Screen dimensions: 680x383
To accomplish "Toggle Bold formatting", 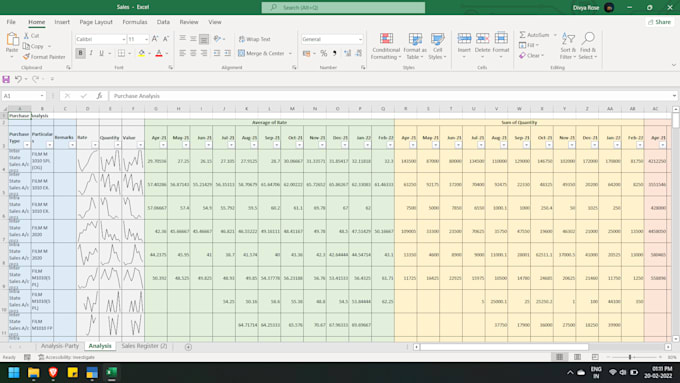I will (x=80, y=53).
